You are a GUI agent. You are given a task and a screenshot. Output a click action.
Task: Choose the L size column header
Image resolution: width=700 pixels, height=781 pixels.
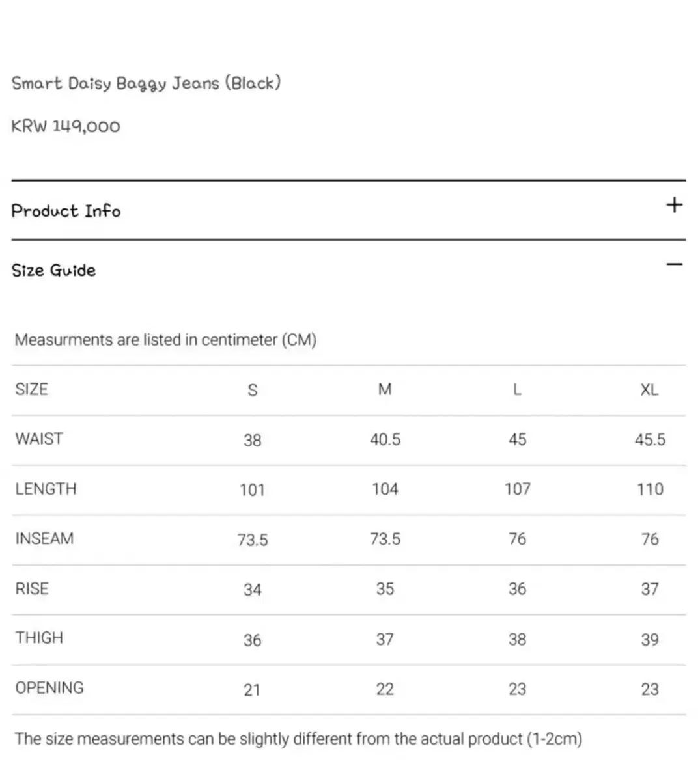(517, 389)
